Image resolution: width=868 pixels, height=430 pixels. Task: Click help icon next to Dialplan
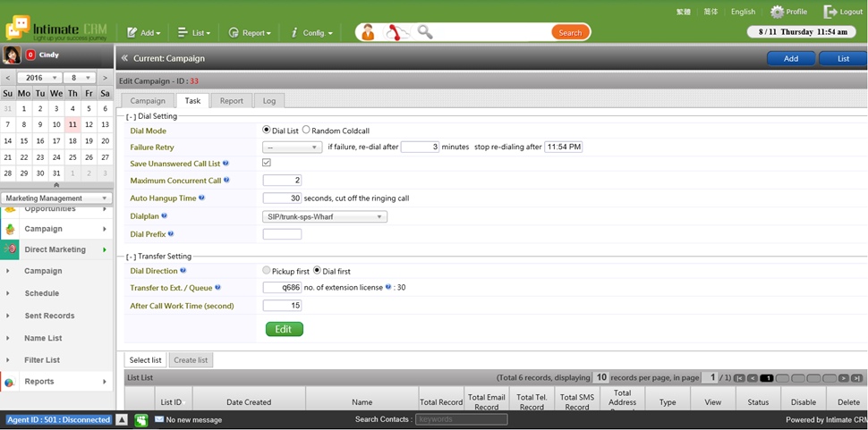[164, 215]
